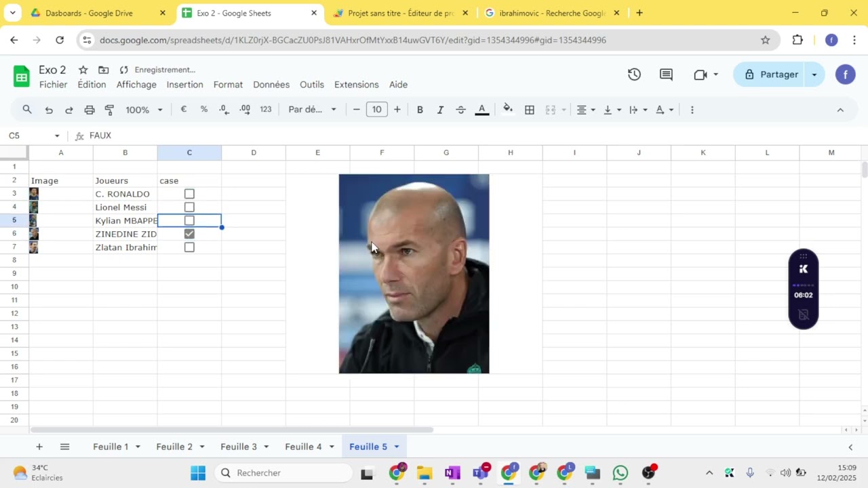Open the Insertion menu

tap(184, 85)
